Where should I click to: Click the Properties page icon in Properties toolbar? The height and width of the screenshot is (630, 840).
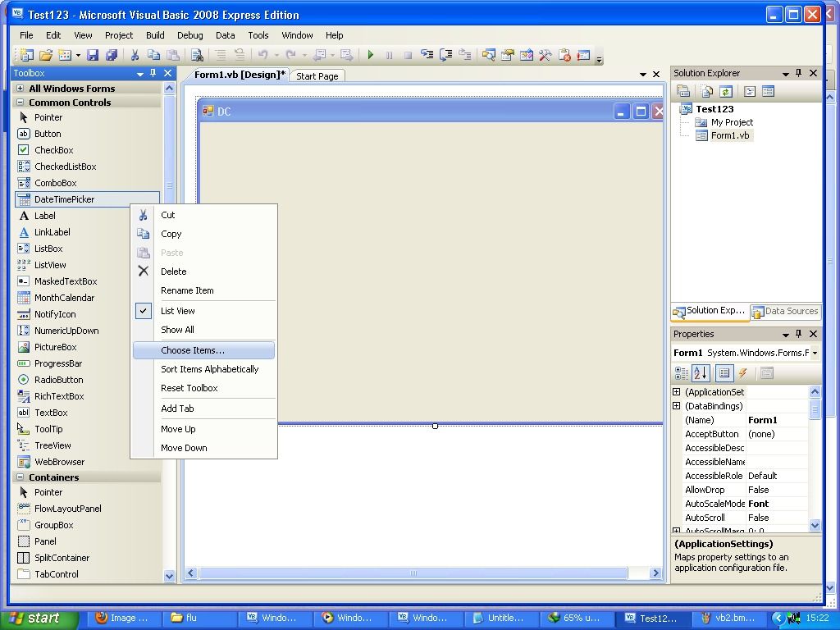[767, 373]
